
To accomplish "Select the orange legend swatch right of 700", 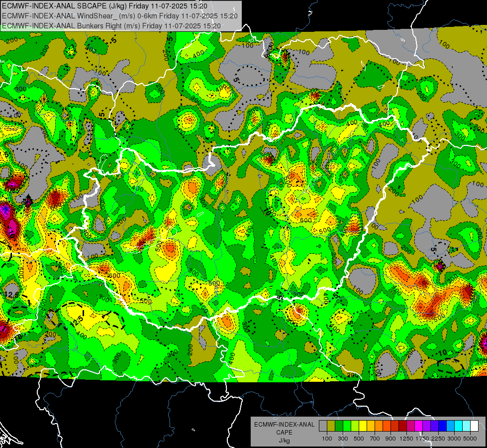I will click(x=379, y=426).
